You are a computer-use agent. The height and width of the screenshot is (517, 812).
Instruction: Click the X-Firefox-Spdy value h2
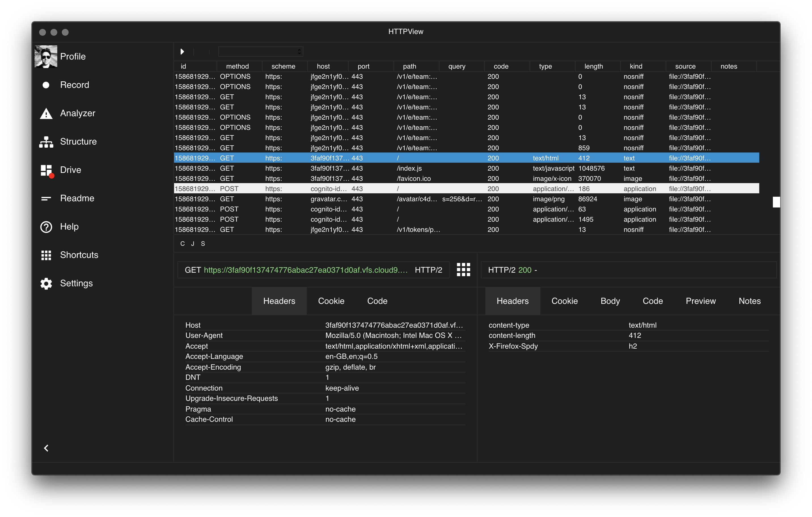point(633,346)
